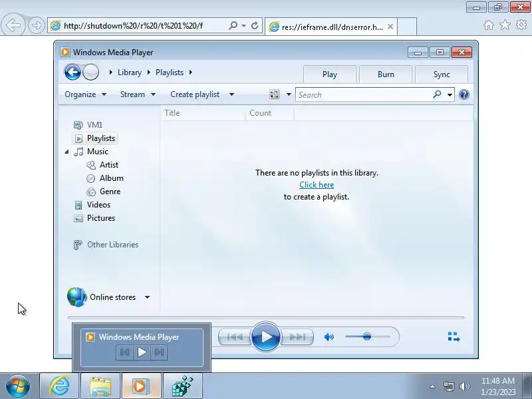Click the Media Player back navigation arrow
The height and width of the screenshot is (399, 532).
pyautogui.click(x=72, y=72)
